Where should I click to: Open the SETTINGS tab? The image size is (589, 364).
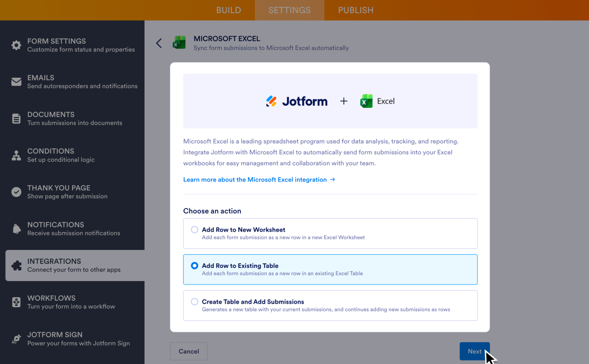click(x=289, y=10)
